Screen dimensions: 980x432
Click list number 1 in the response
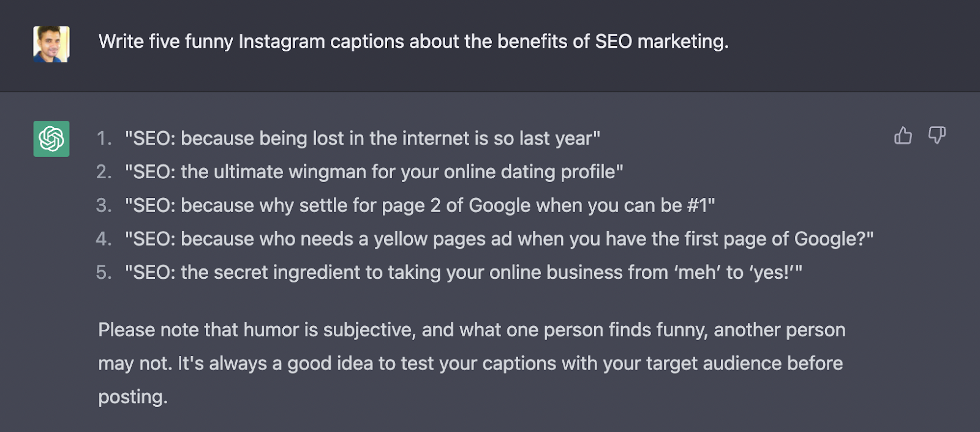pyautogui.click(x=104, y=138)
